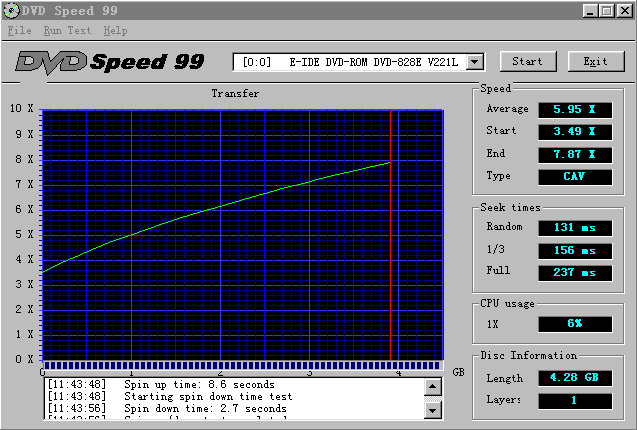637x430 pixels.
Task: Close the DVD Speed 99 window
Action: tap(625, 11)
